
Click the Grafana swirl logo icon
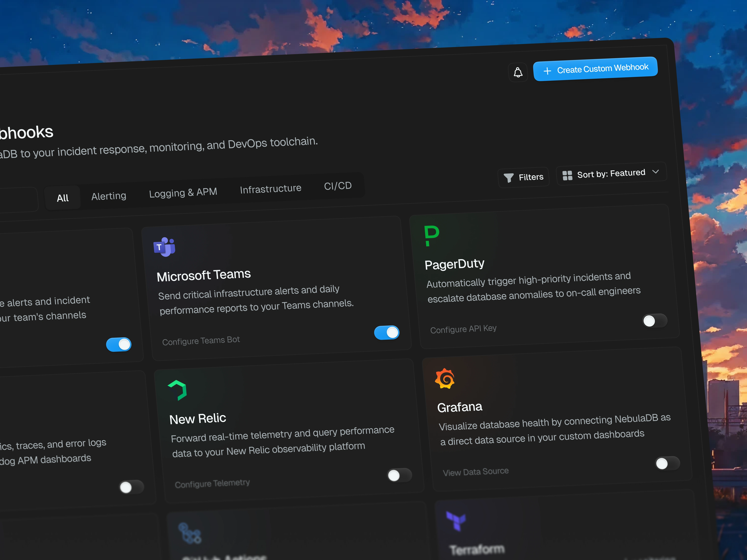pos(445,378)
